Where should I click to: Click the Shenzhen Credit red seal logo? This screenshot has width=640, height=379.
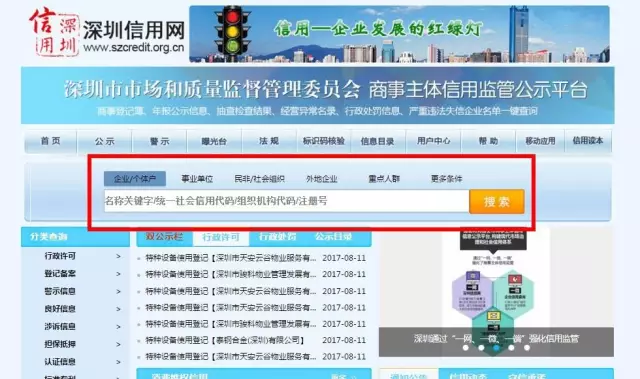54,32
